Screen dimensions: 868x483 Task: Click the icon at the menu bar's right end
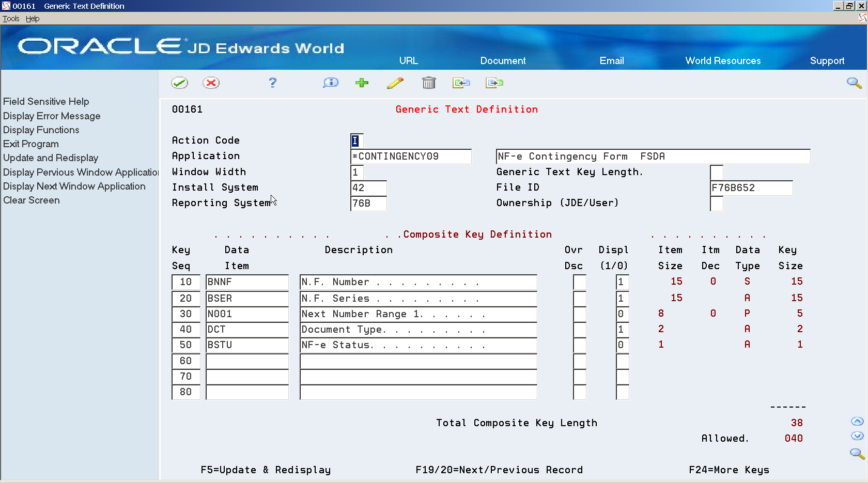(863, 18)
